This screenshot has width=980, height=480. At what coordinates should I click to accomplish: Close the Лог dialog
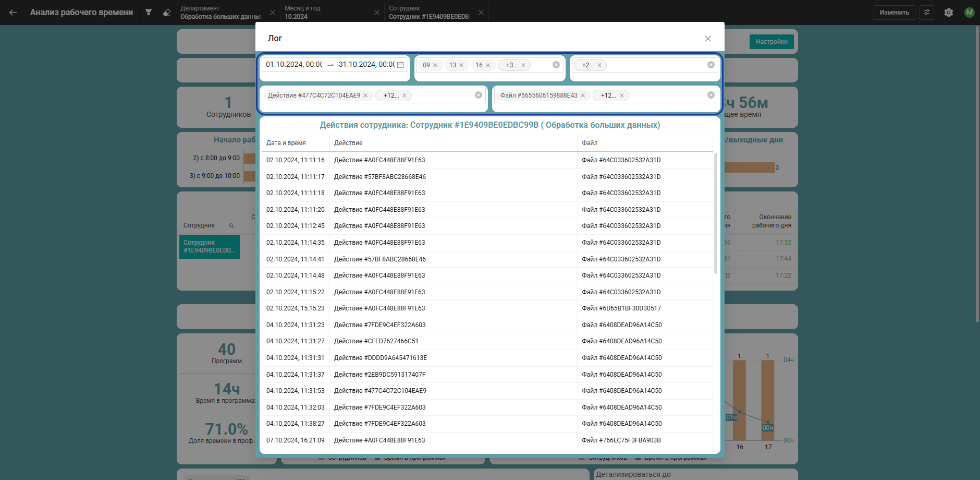pos(707,39)
